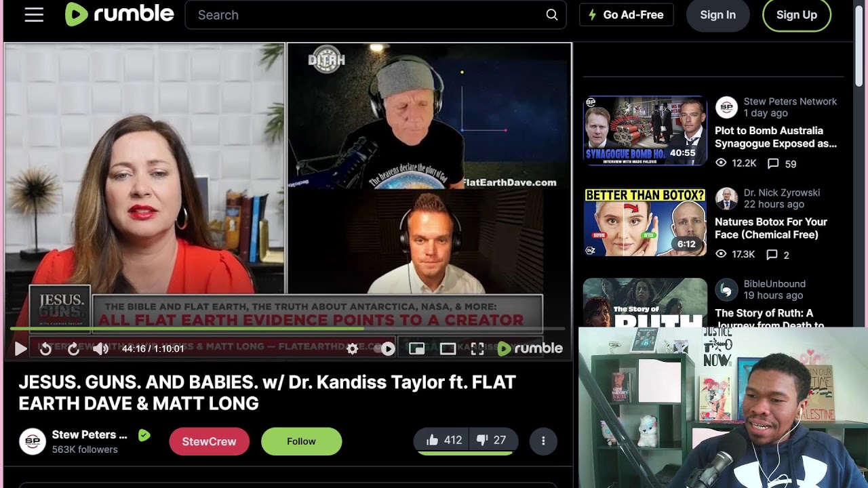This screenshot has height=488, width=868.
Task: Open the Stew Peters channel avatar
Action: point(32,441)
